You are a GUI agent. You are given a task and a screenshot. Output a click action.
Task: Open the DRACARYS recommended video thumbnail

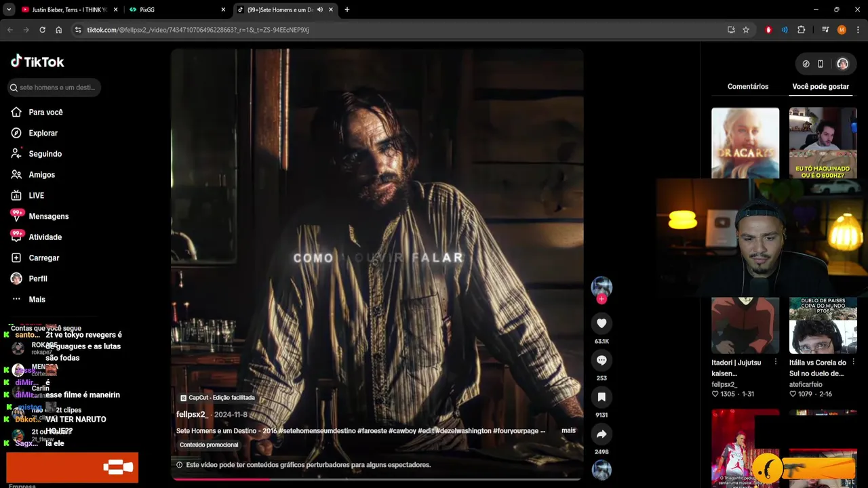[745, 143]
